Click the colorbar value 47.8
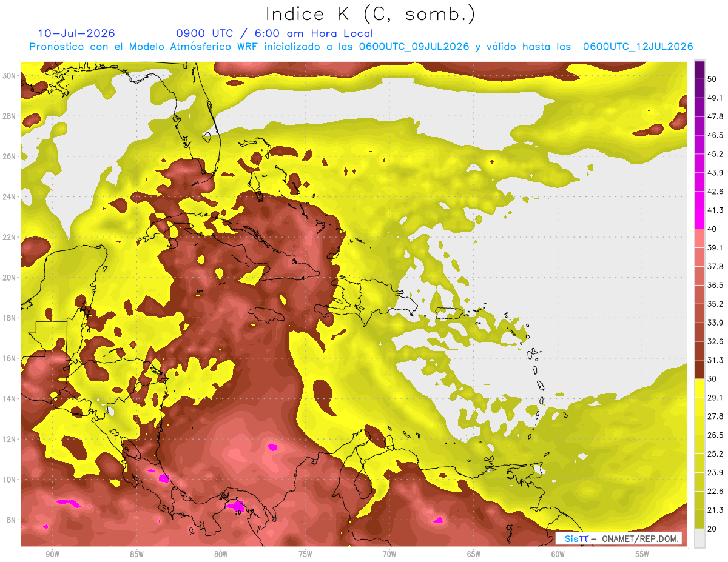 coord(715,116)
